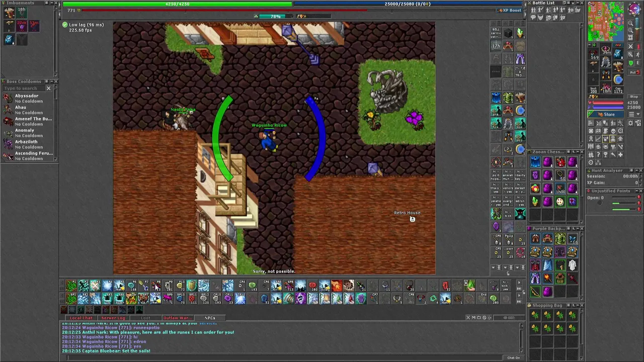Clear the boss search with X
Screen dimensions: 644x362
click(49, 88)
